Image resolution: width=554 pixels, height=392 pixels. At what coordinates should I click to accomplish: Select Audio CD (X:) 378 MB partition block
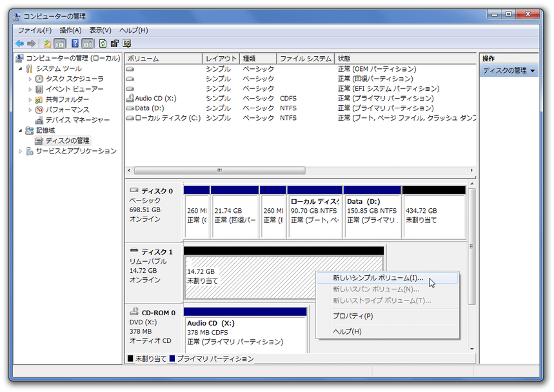coord(245,330)
